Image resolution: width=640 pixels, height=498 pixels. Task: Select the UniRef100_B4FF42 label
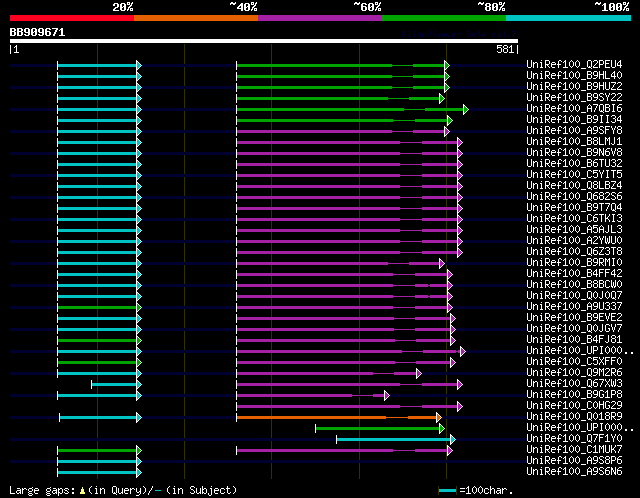click(x=574, y=273)
